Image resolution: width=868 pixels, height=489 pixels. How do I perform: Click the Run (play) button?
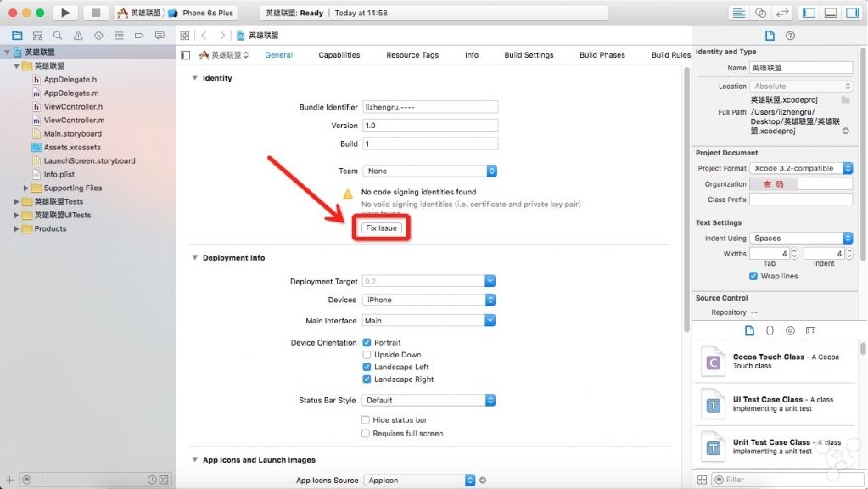[x=64, y=13]
